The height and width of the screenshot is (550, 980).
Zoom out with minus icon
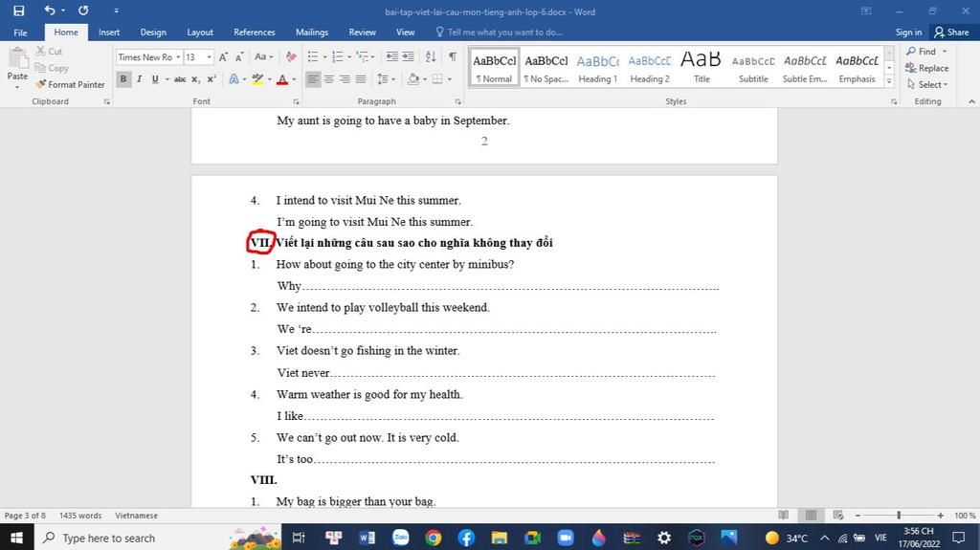coord(858,515)
